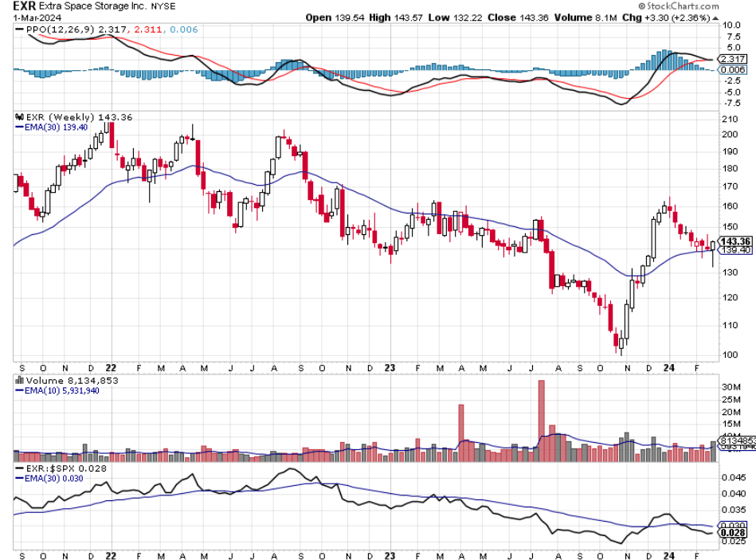756x560 pixels.
Task: Click the 2.317 PPO axis marker label
Action: pyautogui.click(x=732, y=59)
